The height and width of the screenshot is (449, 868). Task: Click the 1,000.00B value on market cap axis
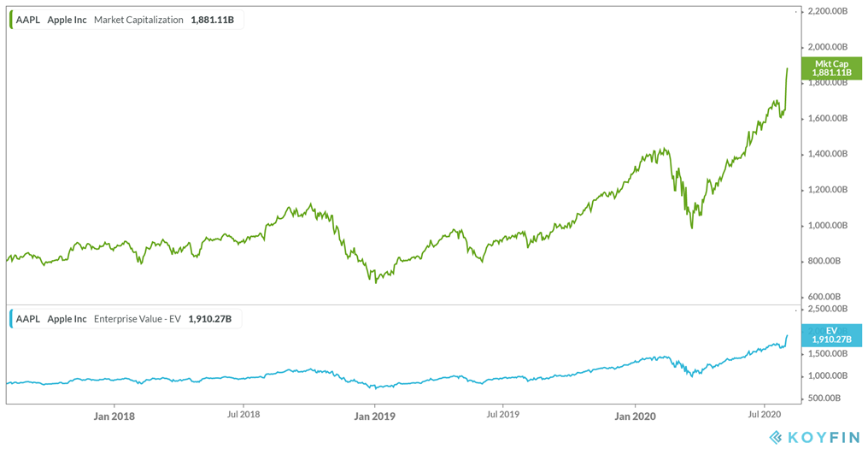[829, 225]
